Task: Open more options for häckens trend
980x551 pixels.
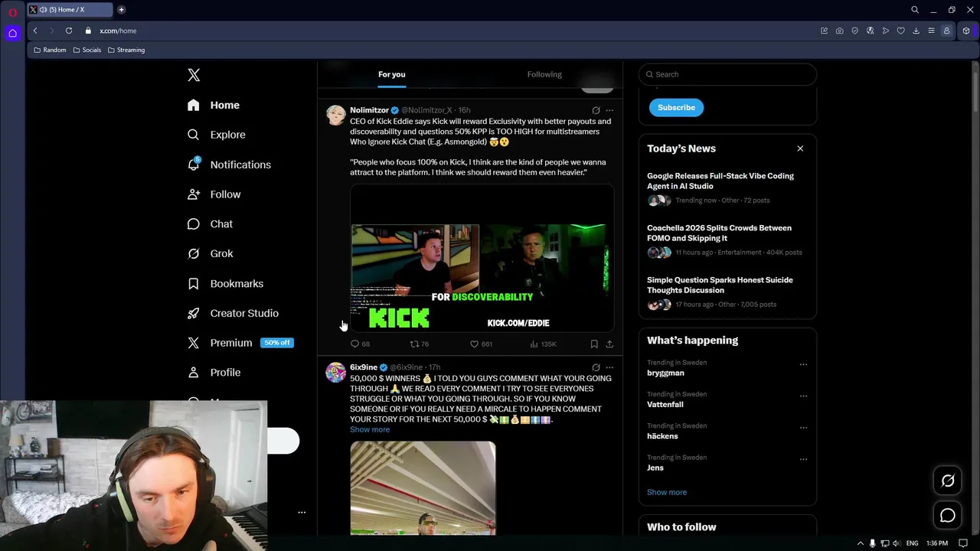Action: [803, 428]
